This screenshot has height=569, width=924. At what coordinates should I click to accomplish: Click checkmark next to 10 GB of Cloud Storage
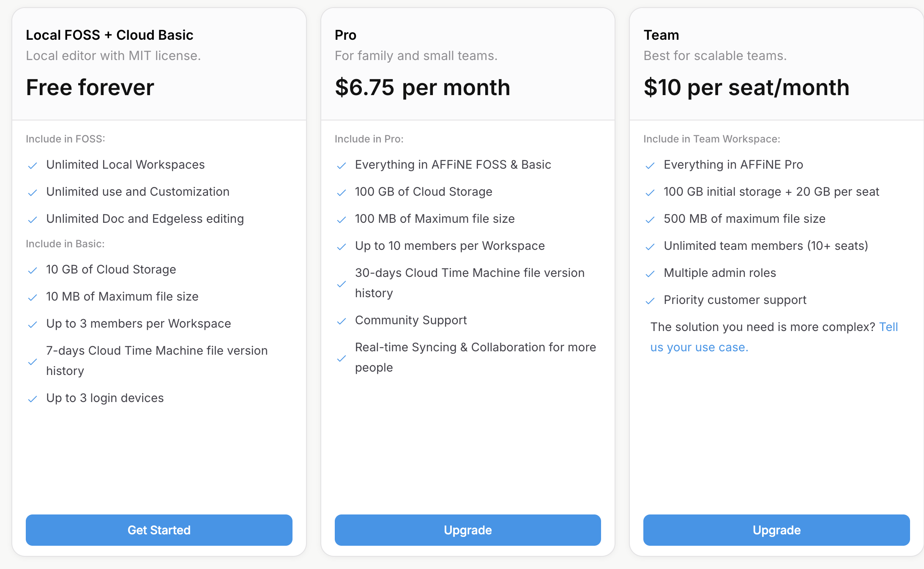pyautogui.click(x=33, y=270)
